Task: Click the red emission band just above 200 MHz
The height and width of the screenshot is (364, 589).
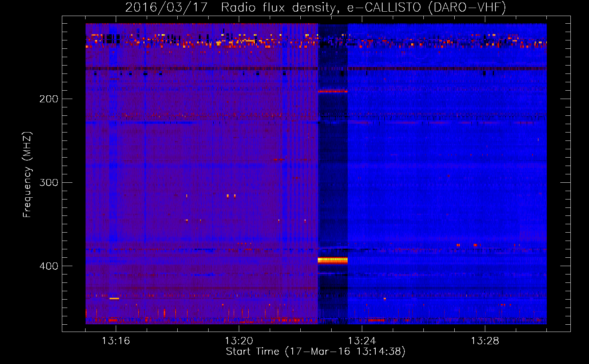Action: [x=333, y=91]
